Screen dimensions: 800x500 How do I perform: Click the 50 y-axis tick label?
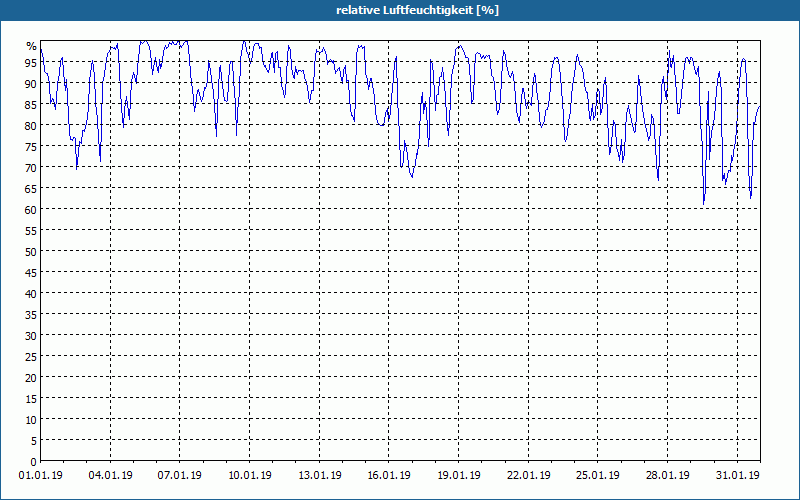click(32, 252)
